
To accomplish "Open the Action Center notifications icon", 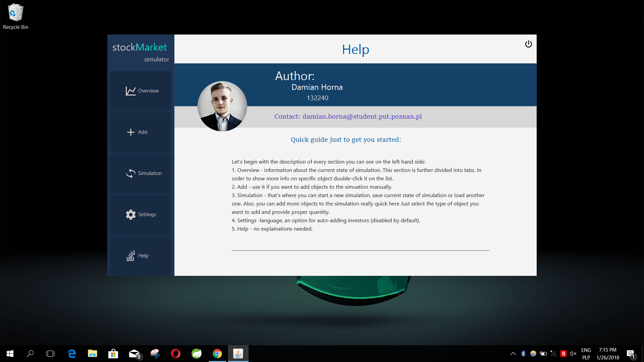I will 630,354.
